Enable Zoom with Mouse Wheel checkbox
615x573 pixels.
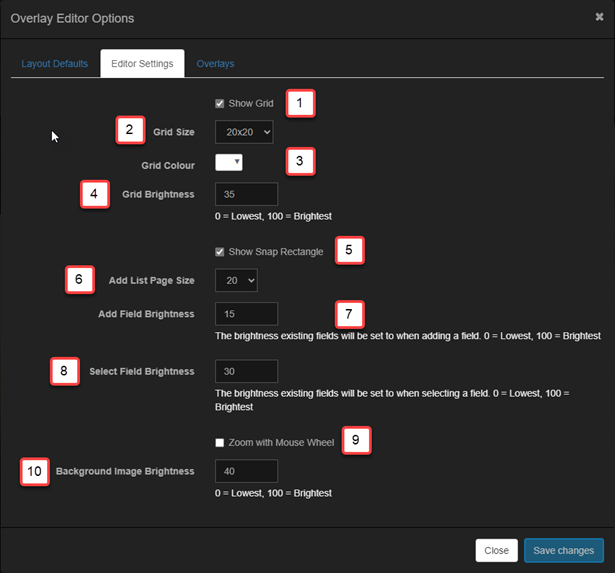(x=220, y=442)
